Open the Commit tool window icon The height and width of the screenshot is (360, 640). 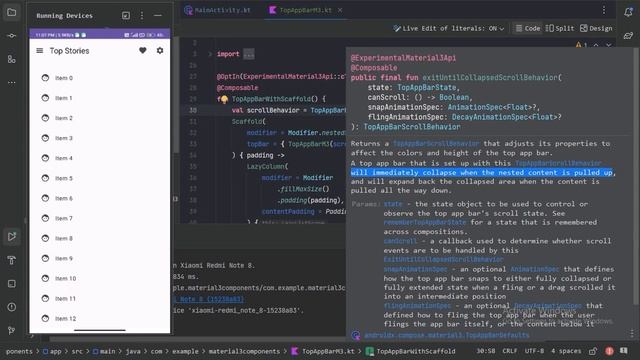tap(11, 36)
